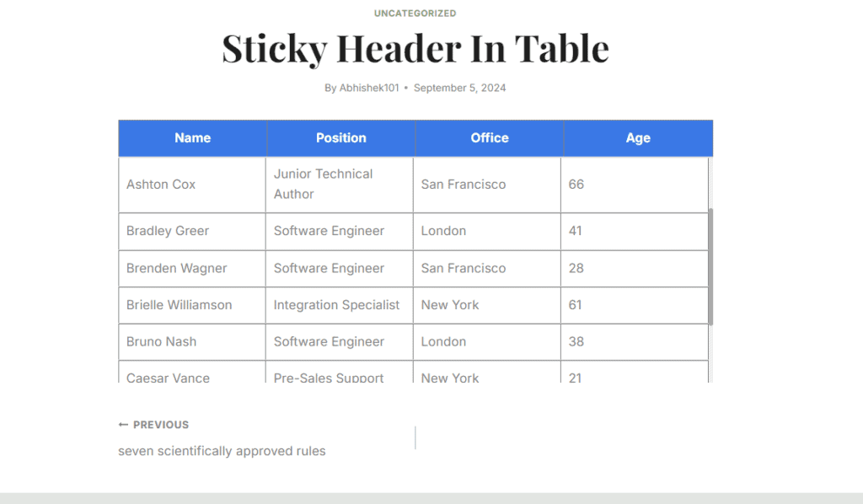Click the September 5, 2024 date link
Screen dimensions: 863x504
pos(459,88)
